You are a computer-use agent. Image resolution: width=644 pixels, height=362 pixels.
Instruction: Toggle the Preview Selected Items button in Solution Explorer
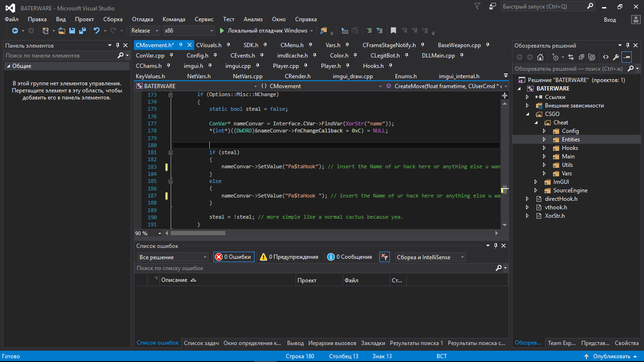coord(627,57)
